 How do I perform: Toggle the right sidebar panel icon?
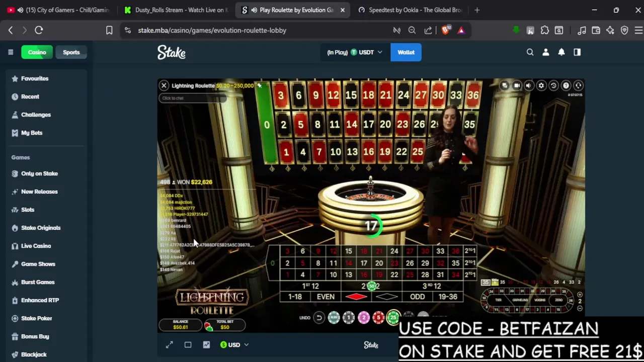click(x=577, y=52)
